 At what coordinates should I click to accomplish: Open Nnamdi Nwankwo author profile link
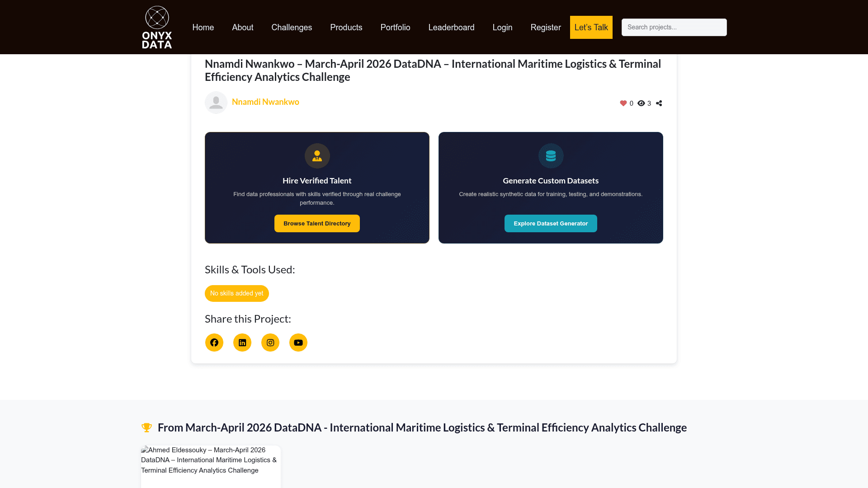265,102
